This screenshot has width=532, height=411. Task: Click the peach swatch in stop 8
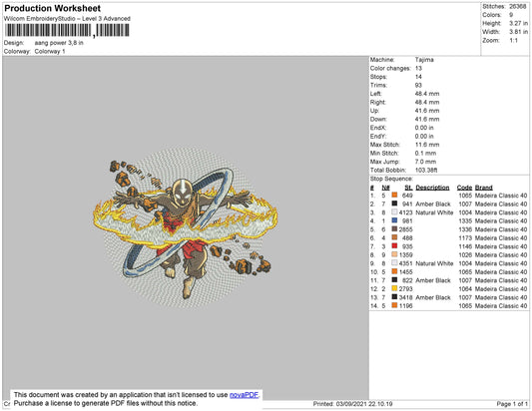[394, 254]
